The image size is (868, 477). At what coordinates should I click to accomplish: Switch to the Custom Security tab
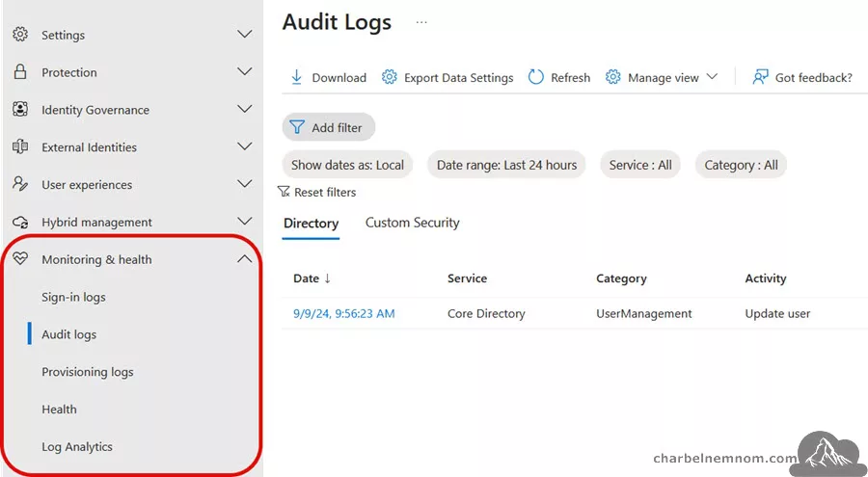pos(413,223)
